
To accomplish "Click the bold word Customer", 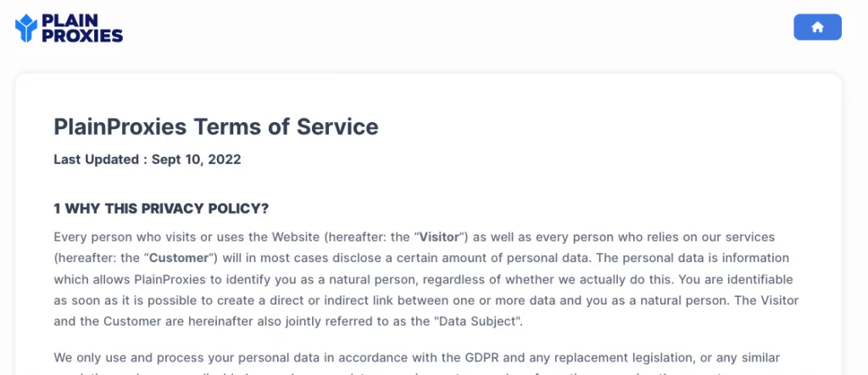I will click(x=180, y=258).
